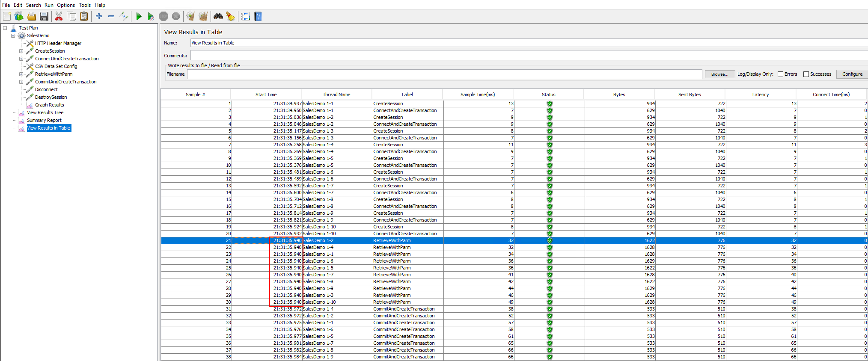Cut selection with the scissors icon
Image resolution: width=868 pixels, height=361 pixels.
tap(59, 16)
